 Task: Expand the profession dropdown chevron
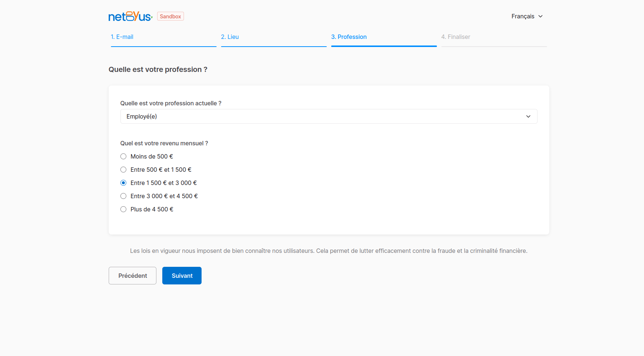pos(528,116)
